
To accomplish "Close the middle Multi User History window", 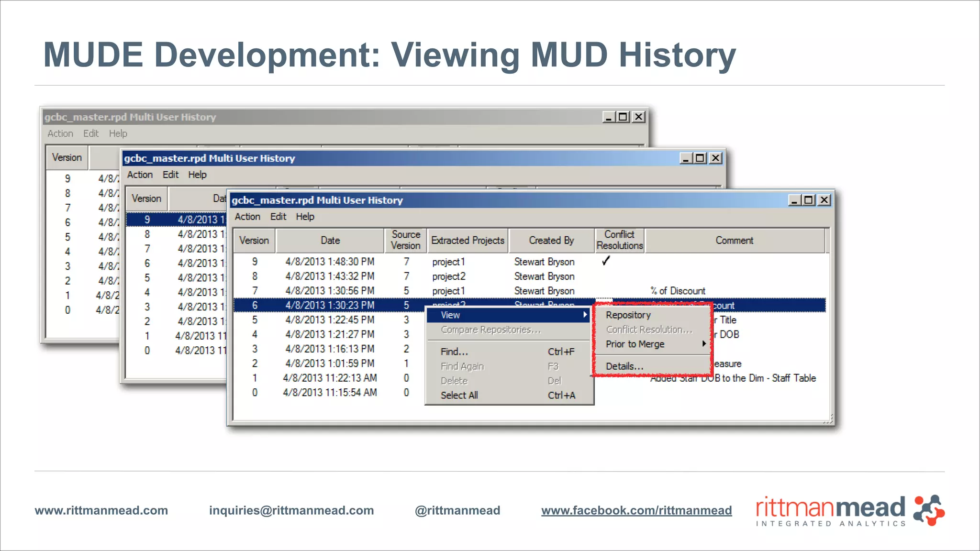I will (715, 158).
